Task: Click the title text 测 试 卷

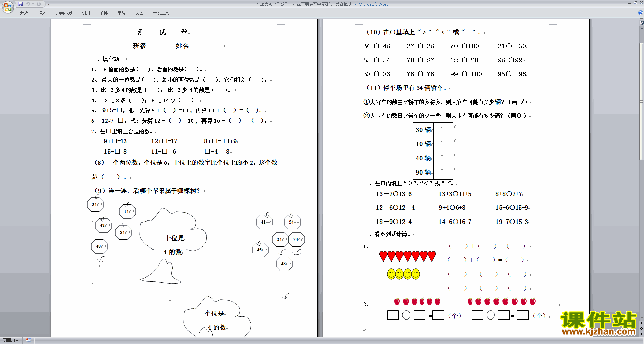Action: tap(163, 32)
